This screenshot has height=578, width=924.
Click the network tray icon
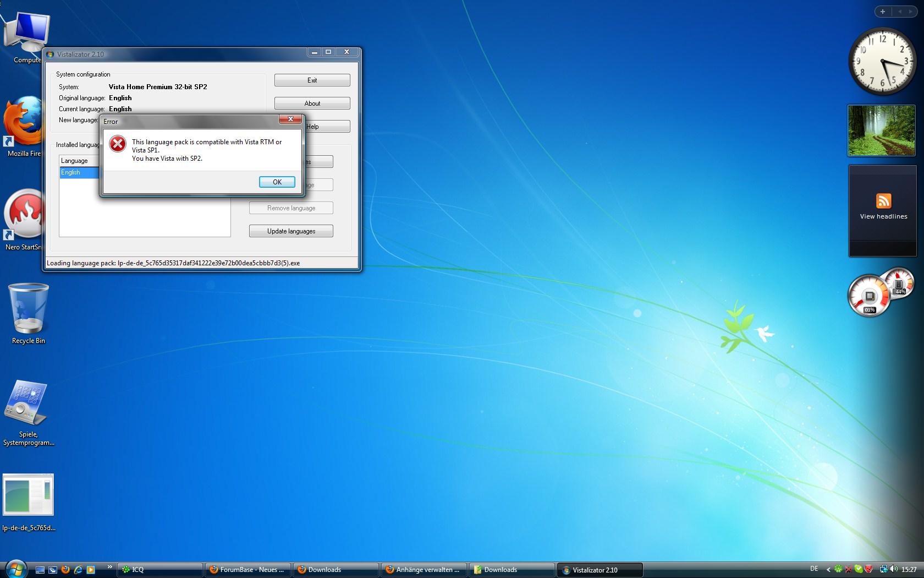tap(883, 569)
